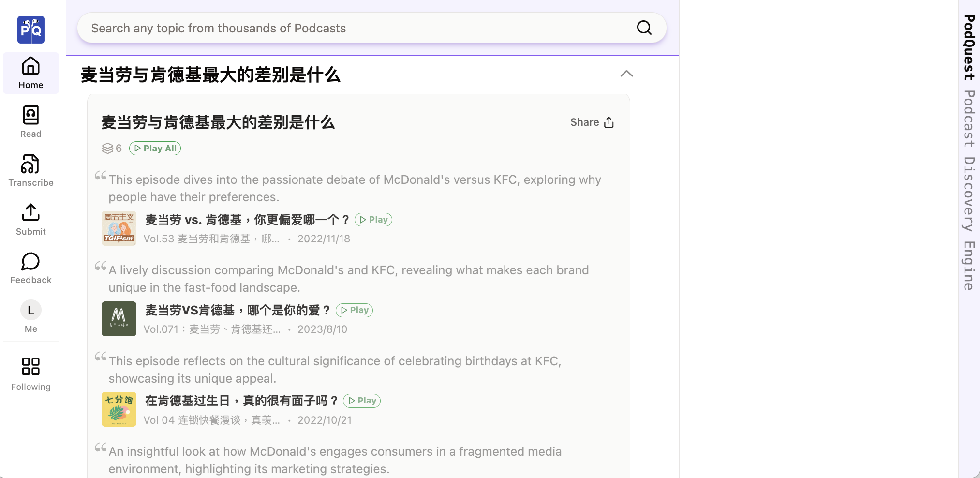Collapse the question panel with the chevron
980x478 pixels.
tap(627, 74)
